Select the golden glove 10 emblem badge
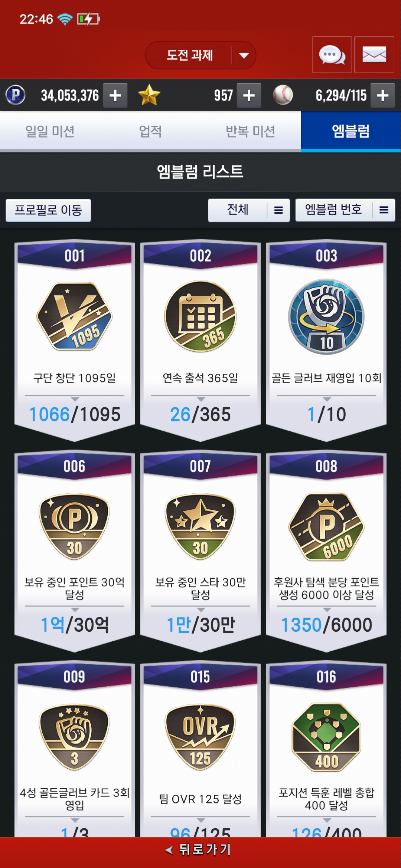The height and width of the screenshot is (868, 401). pyautogui.click(x=326, y=317)
